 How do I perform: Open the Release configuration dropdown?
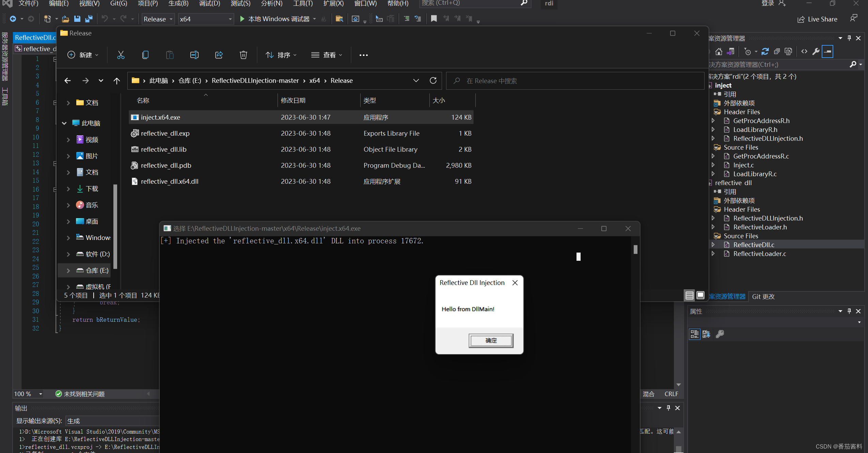[158, 19]
